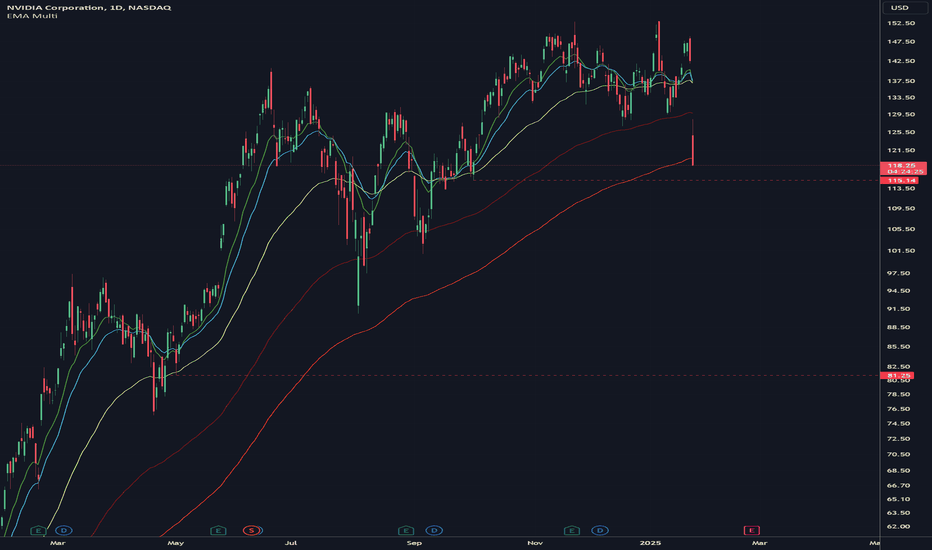The width and height of the screenshot is (932, 550).
Task: Click the NVIDIA Corporation, 1D, NASDAQ title
Action: (x=89, y=7)
